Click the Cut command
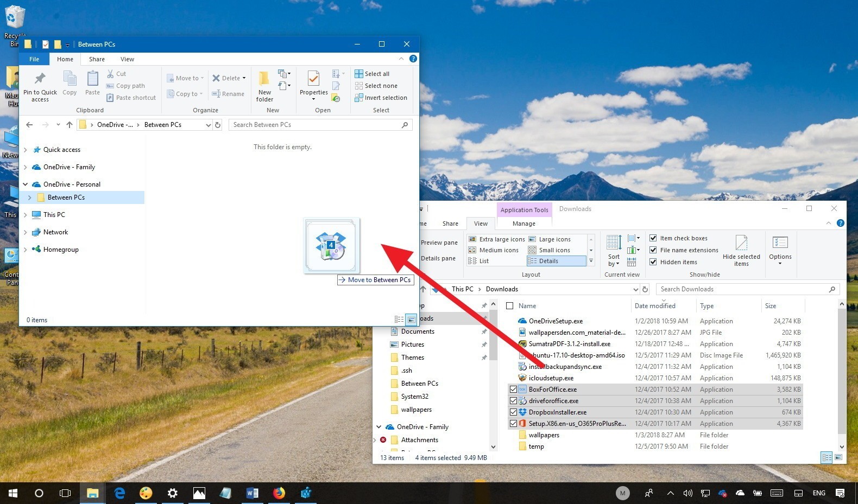This screenshot has height=504, width=858. coord(117,74)
